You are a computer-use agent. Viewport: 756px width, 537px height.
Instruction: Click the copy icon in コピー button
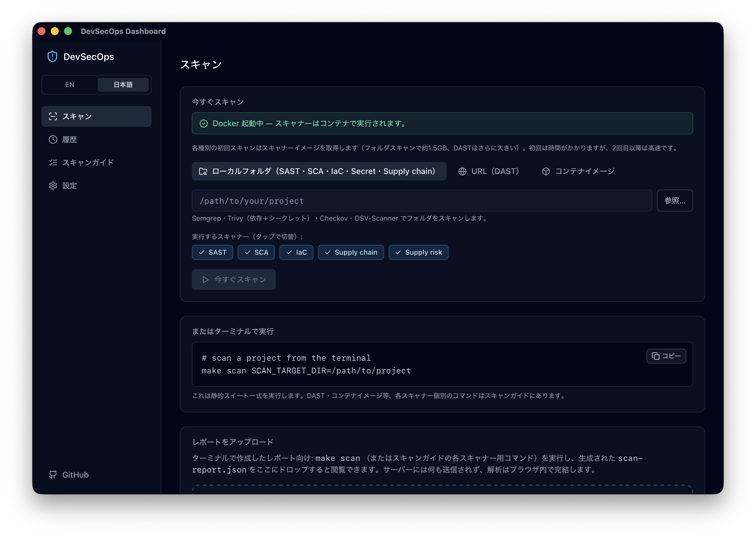(x=655, y=356)
